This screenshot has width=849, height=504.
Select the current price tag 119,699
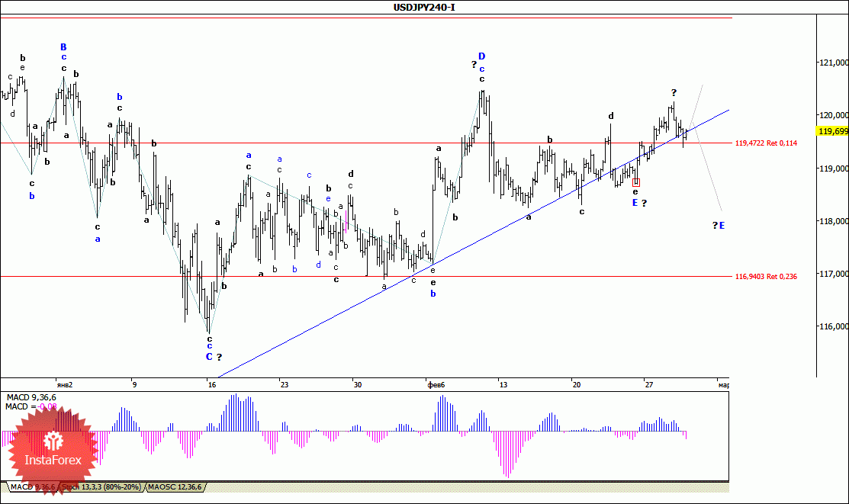click(833, 131)
